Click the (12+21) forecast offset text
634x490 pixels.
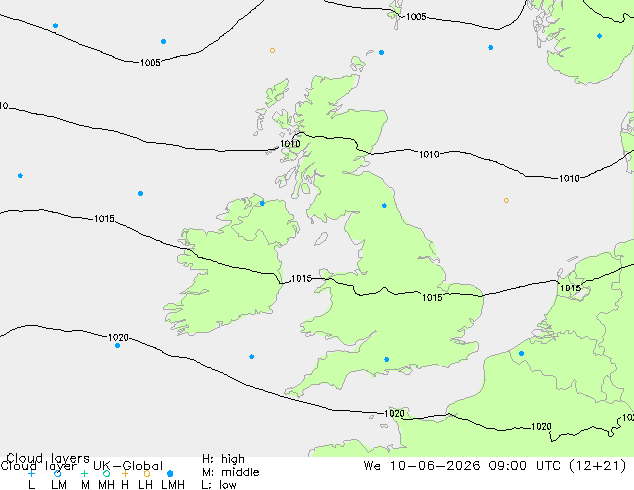click(597, 466)
